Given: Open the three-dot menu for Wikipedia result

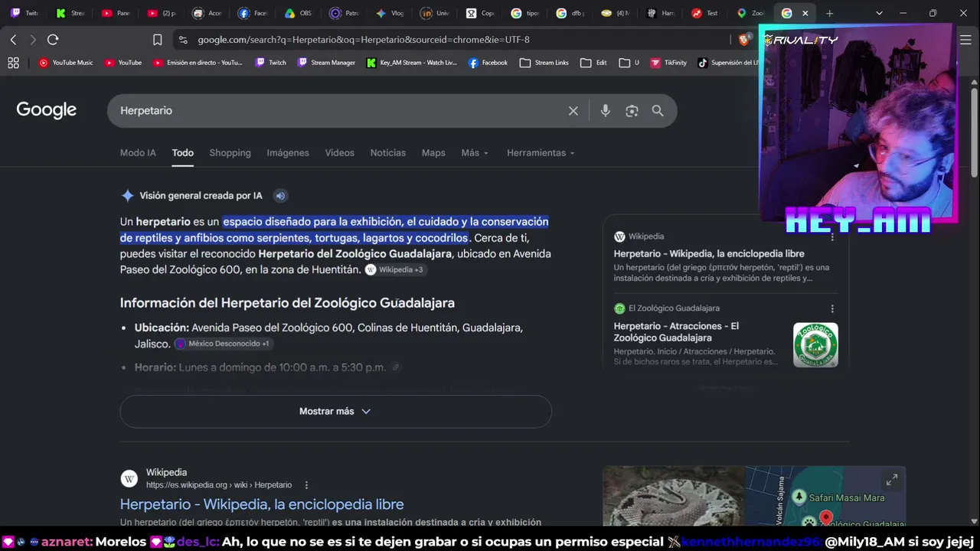Looking at the screenshot, I should coord(306,485).
